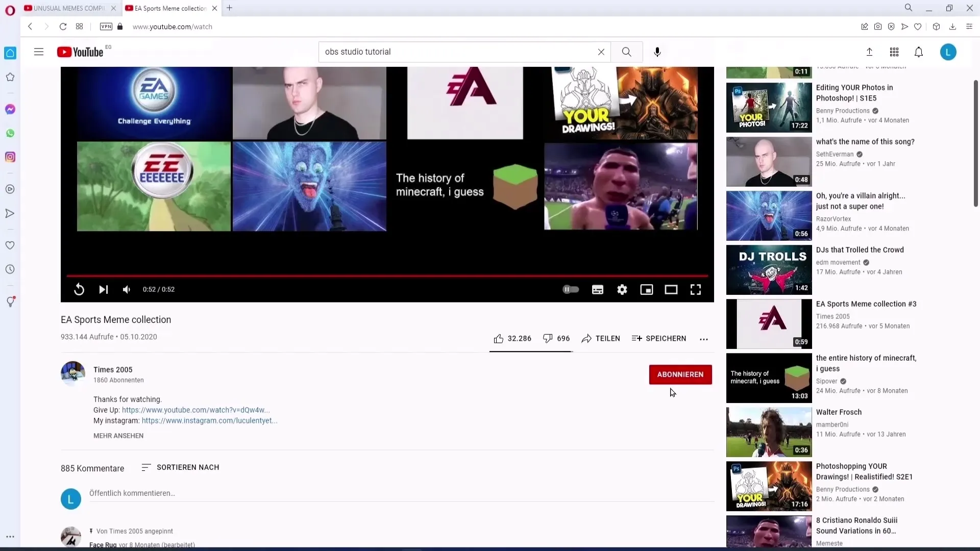Open the Times 2005 channel avatar
The image size is (980, 551).
[73, 373]
